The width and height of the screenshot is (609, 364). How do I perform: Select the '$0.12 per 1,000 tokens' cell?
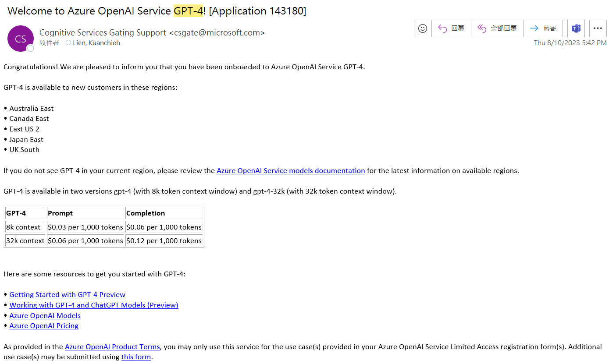point(164,240)
